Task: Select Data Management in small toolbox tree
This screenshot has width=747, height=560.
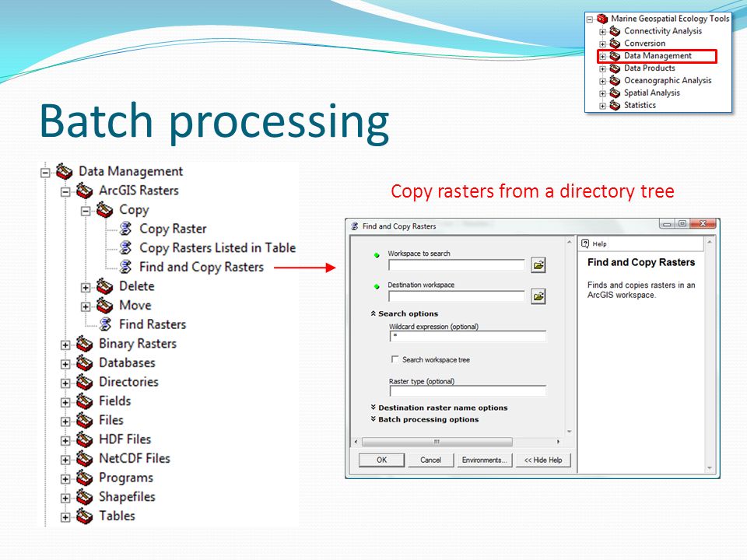Action: (x=658, y=56)
